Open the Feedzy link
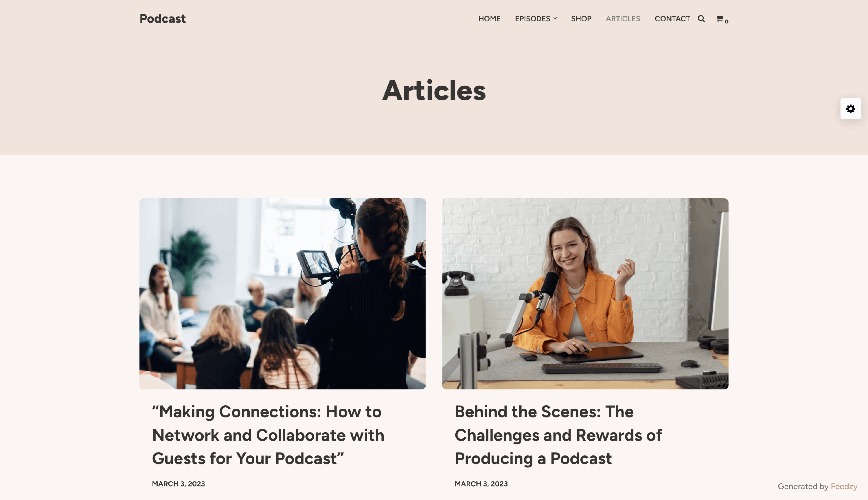Image resolution: width=868 pixels, height=500 pixels. tap(844, 486)
